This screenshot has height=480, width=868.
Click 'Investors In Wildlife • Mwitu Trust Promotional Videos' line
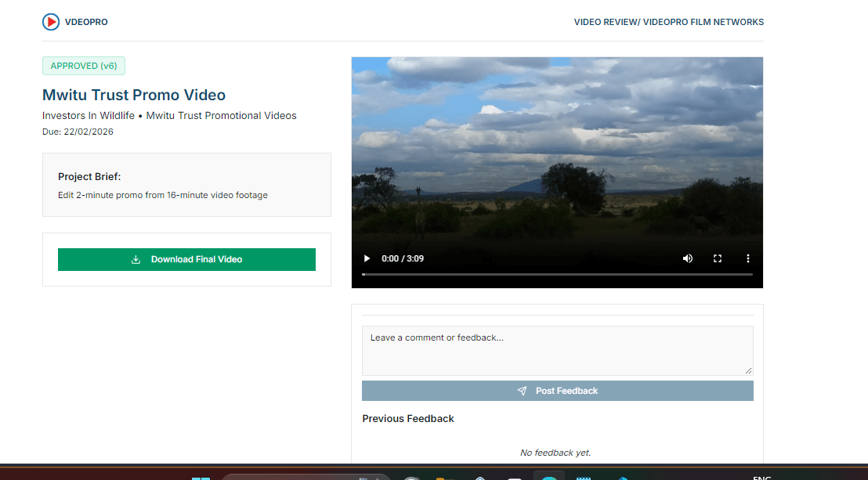click(169, 116)
